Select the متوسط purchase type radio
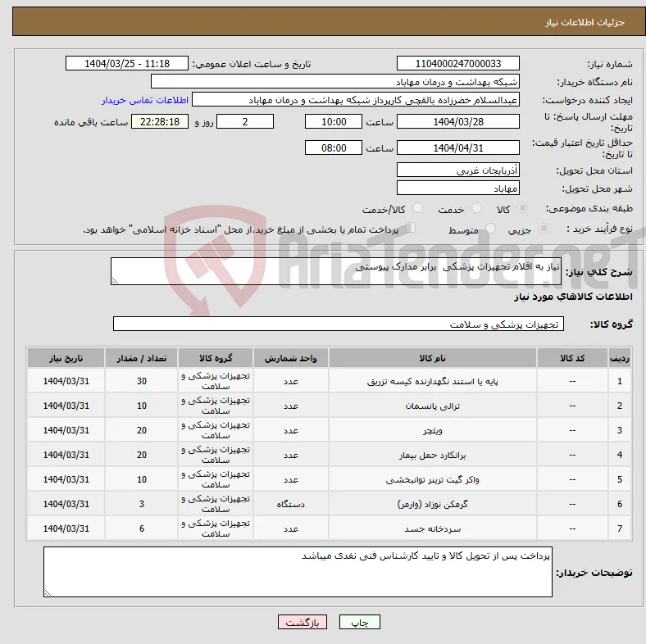Image resolution: width=646 pixels, height=644 pixels. pos(490,229)
